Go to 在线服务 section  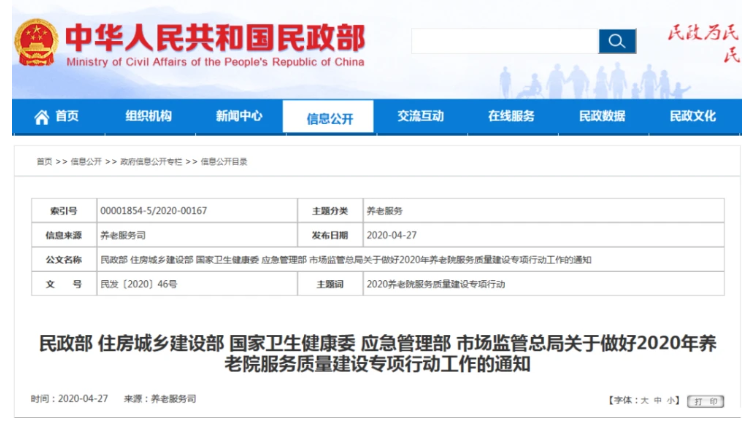click(511, 116)
